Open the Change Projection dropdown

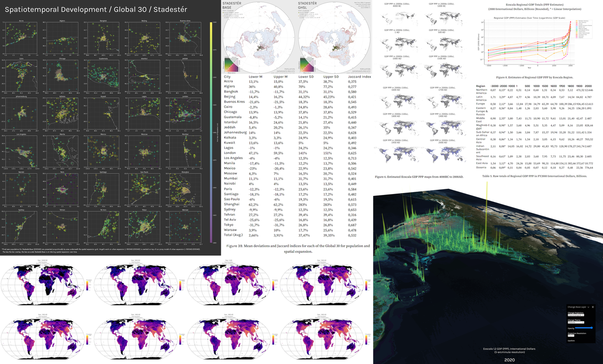coord(576,315)
